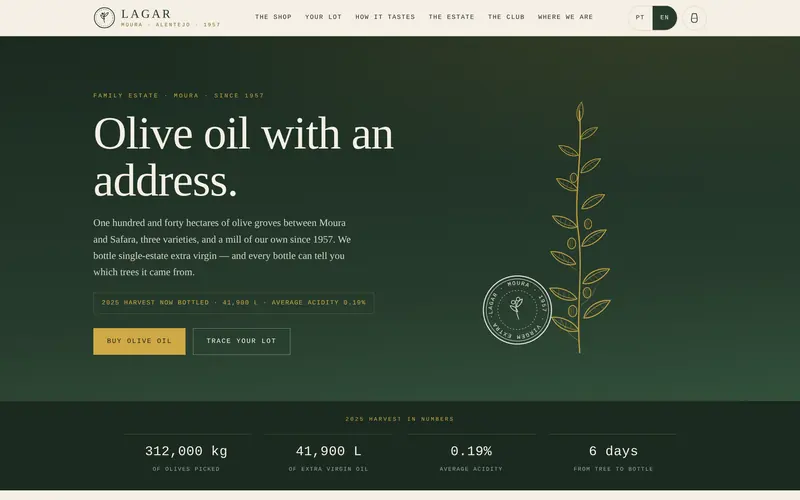The height and width of the screenshot is (500, 800).
Task: Click the 'Olive oil with an address.' headline
Action: (243, 157)
